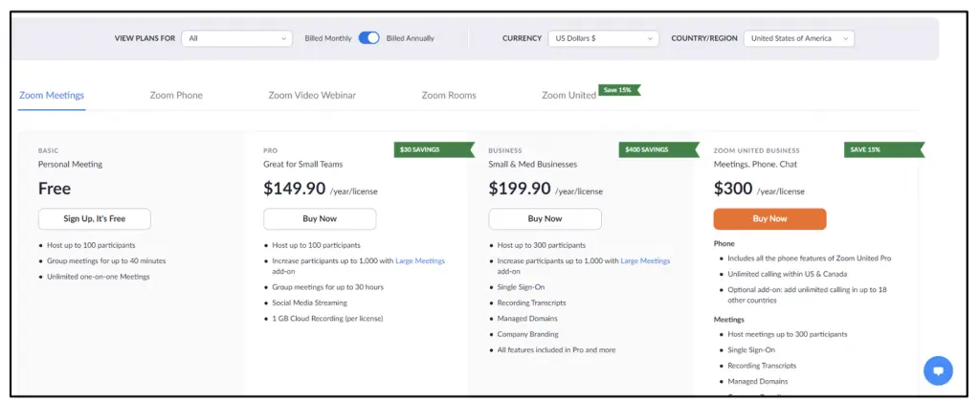
Task: Click Buy Now for the Business plan
Action: click(x=545, y=219)
